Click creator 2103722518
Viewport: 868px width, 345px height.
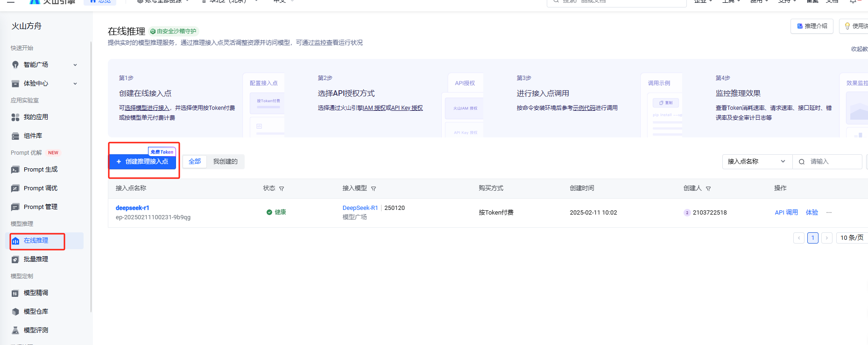coord(710,213)
